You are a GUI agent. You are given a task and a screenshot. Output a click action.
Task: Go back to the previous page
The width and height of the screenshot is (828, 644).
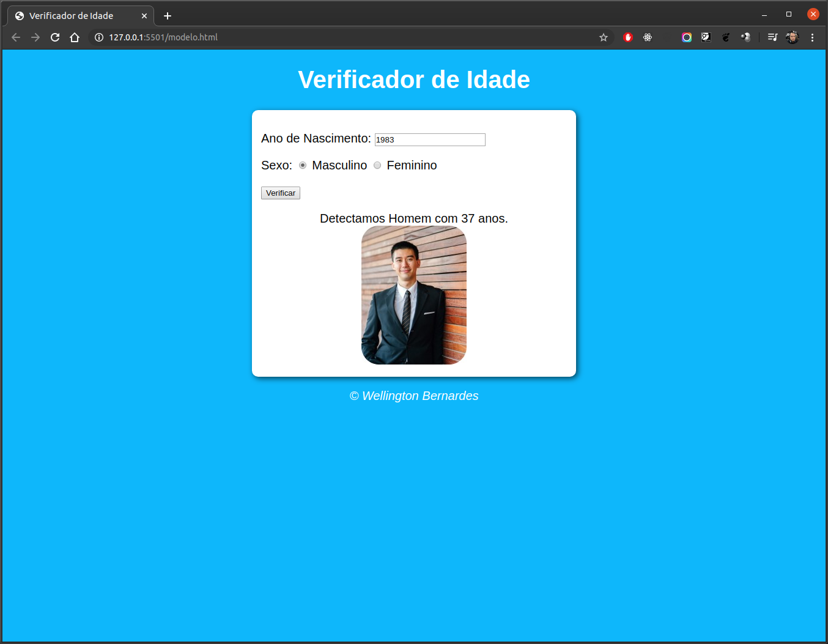(16, 37)
